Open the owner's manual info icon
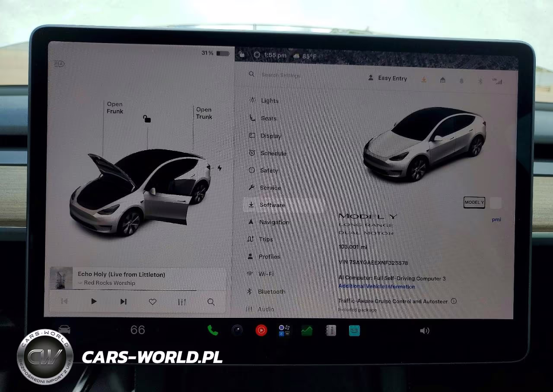Viewport: 553px width, 392px height. point(331,331)
